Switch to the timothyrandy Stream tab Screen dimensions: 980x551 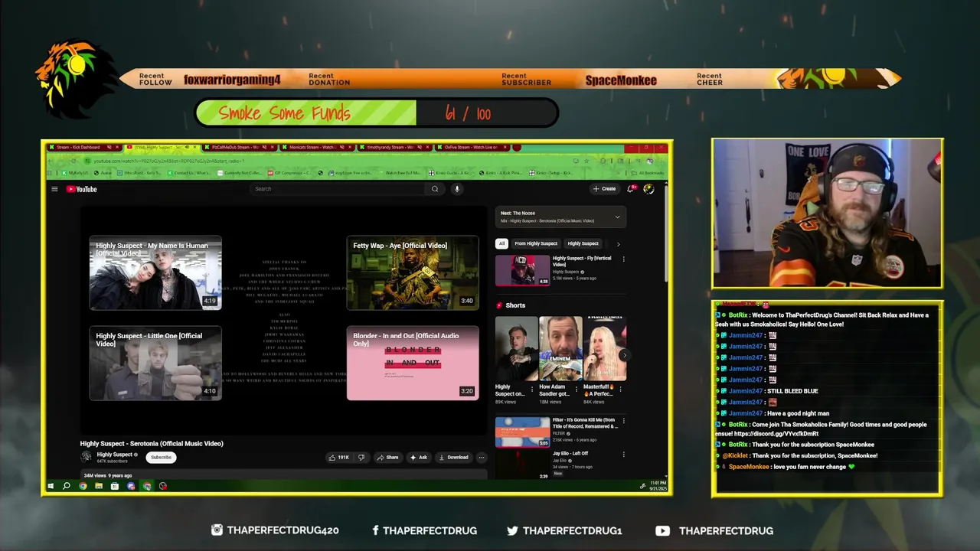click(394, 147)
